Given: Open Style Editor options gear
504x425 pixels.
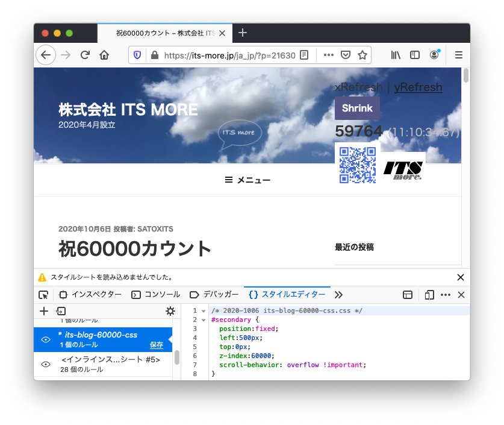Looking at the screenshot, I should click(170, 311).
